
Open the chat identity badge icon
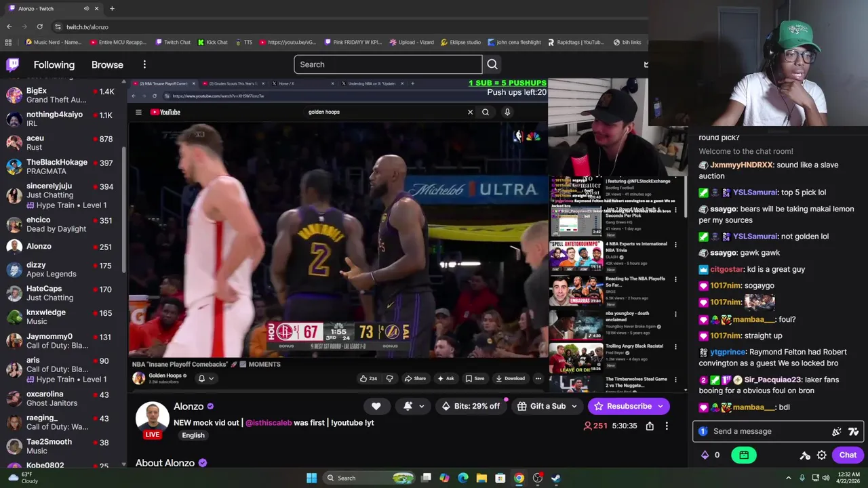(703, 431)
